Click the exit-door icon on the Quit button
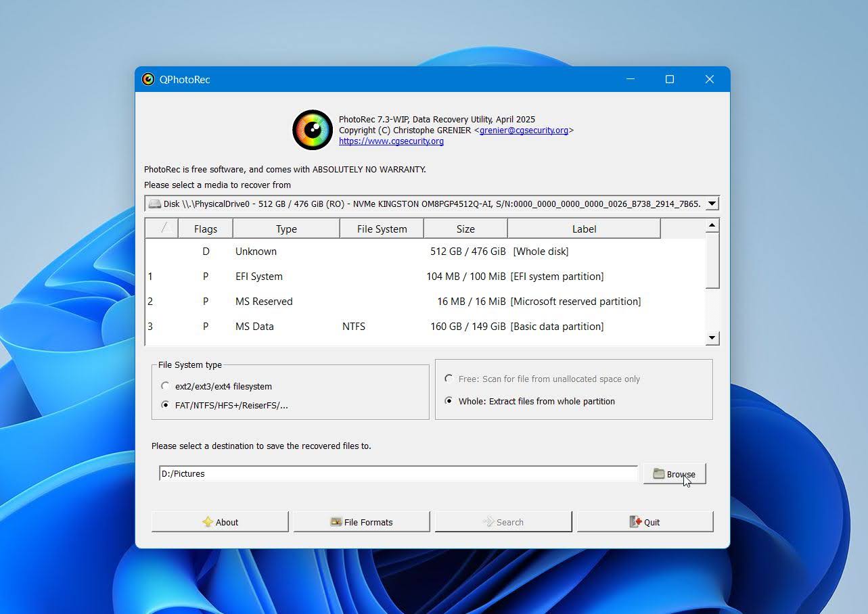 [635, 521]
